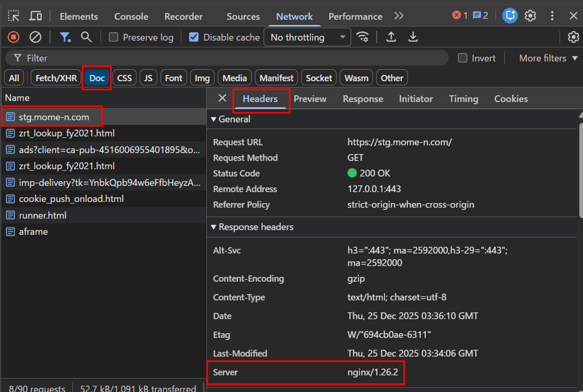Select the runner.html request row
Viewport: 583px width, 392px height.
point(43,215)
